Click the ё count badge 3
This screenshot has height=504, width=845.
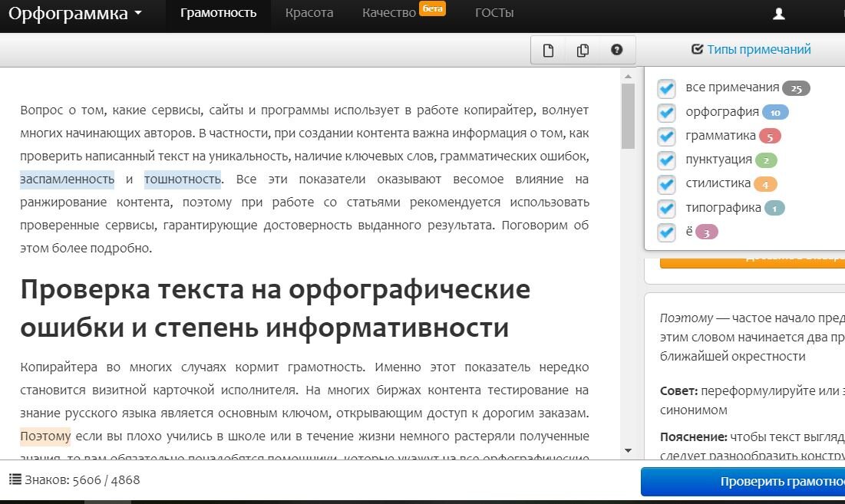pyautogui.click(x=707, y=232)
